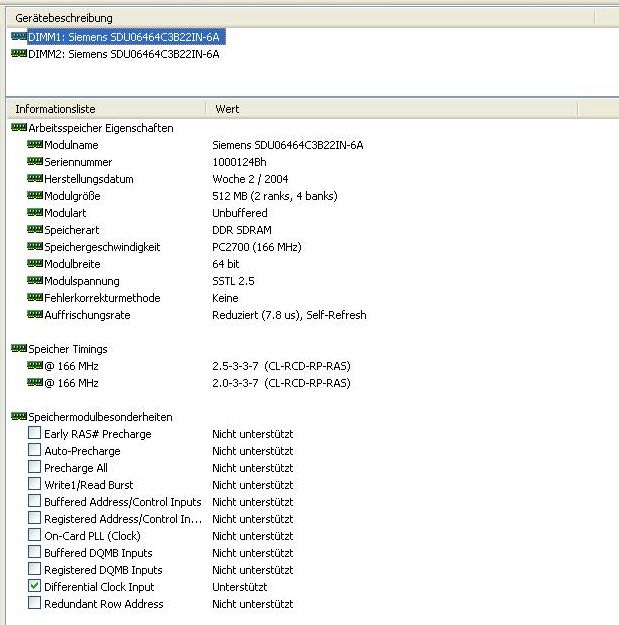This screenshot has height=625, width=619.
Task: Click the Modulart row icon
Action: pos(35,212)
